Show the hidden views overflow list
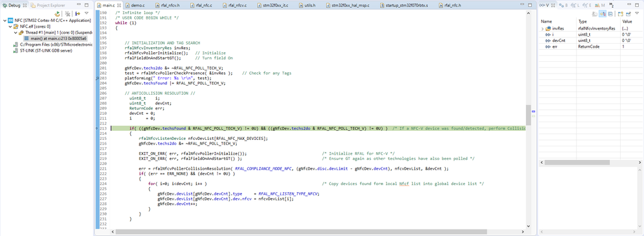 tap(612, 5)
